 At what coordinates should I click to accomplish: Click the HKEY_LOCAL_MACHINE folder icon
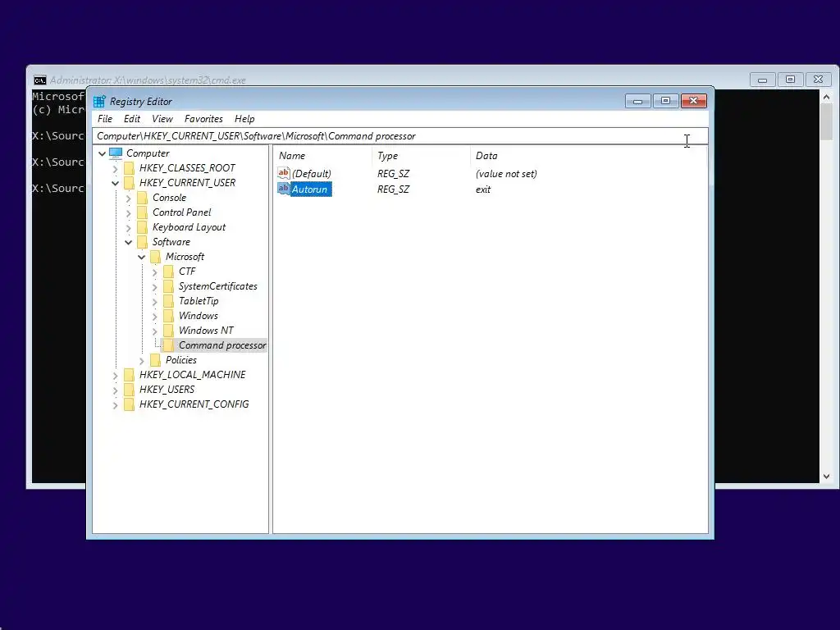point(129,374)
